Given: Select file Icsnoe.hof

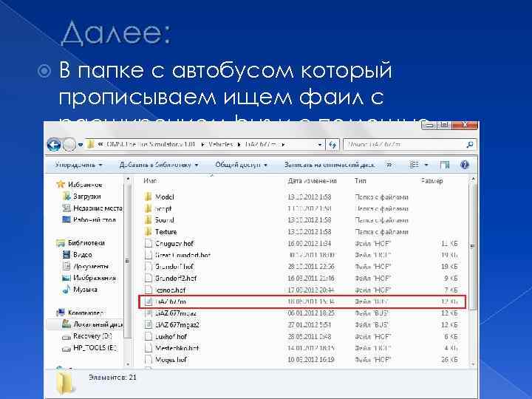Looking at the screenshot, I should coord(171,290).
